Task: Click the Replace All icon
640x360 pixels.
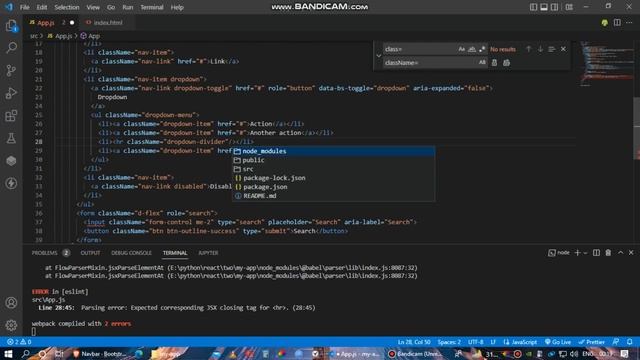Action: pos(507,63)
